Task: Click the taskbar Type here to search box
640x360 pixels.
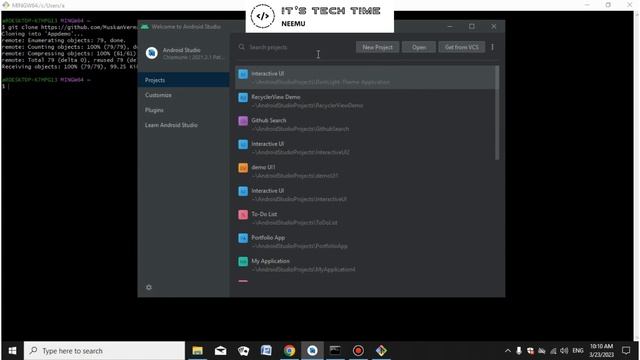Action: pyautogui.click(x=104, y=351)
